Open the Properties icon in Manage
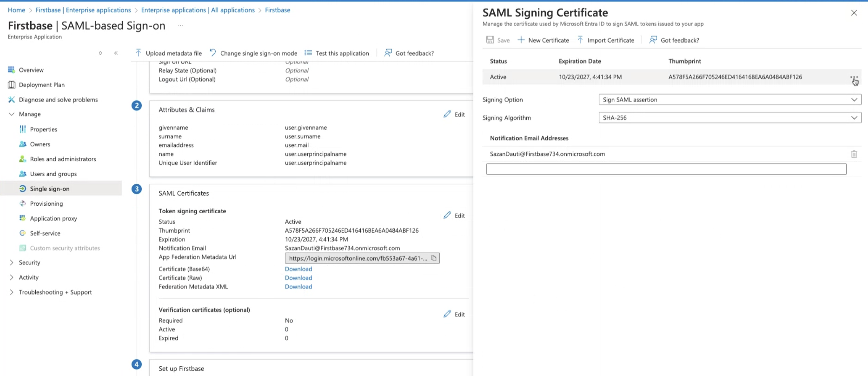This screenshot has height=376, width=868. pos(22,129)
